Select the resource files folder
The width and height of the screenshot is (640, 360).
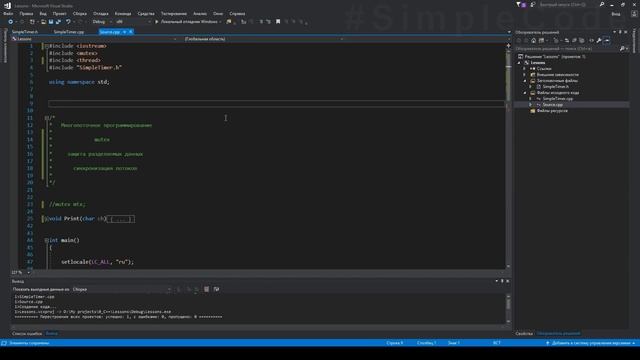click(552, 111)
